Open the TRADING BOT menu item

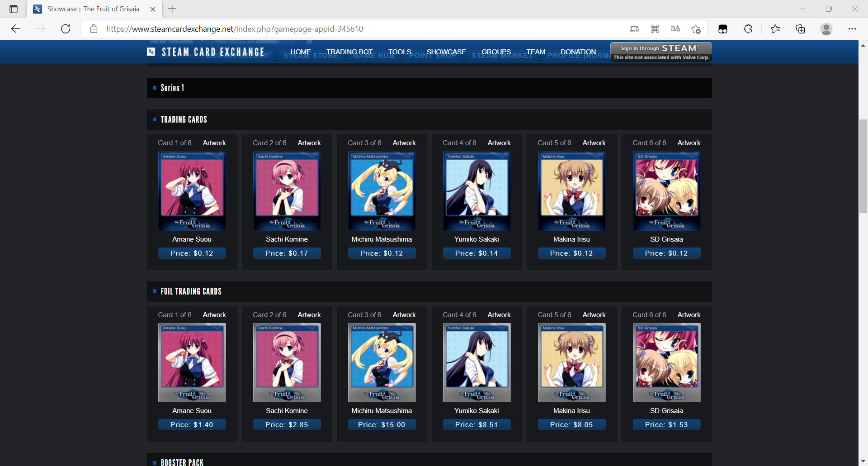349,52
